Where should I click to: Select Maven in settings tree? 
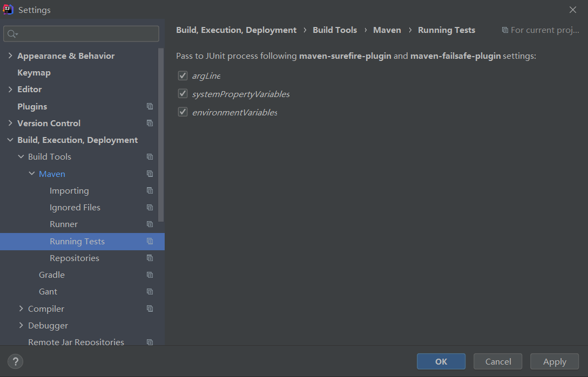pos(52,174)
